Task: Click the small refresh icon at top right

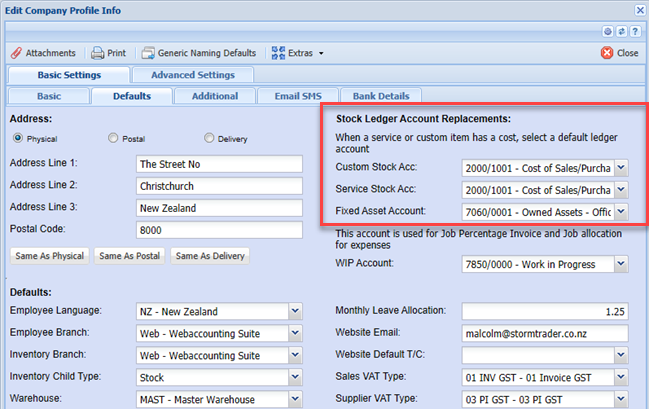Action: [x=622, y=32]
